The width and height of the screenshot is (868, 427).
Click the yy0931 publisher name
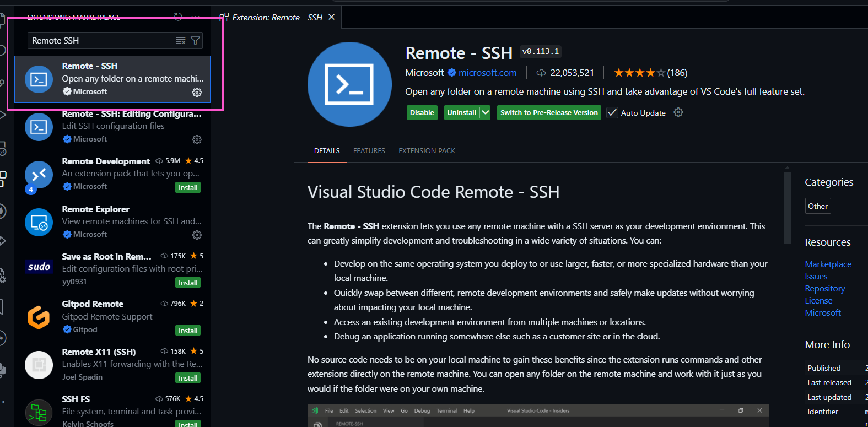[74, 282]
